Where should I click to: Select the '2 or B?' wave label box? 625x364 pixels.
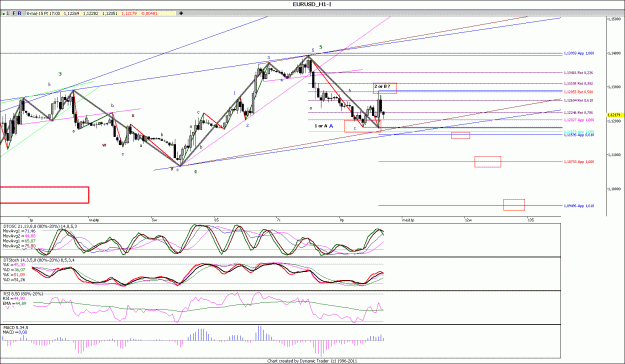(385, 89)
